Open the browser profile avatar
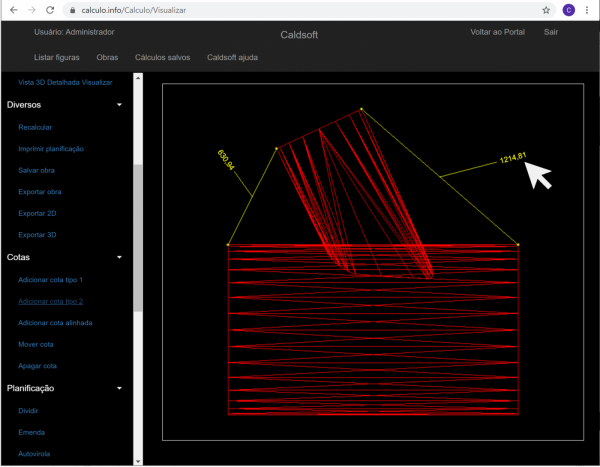The height and width of the screenshot is (467, 600). (569, 10)
